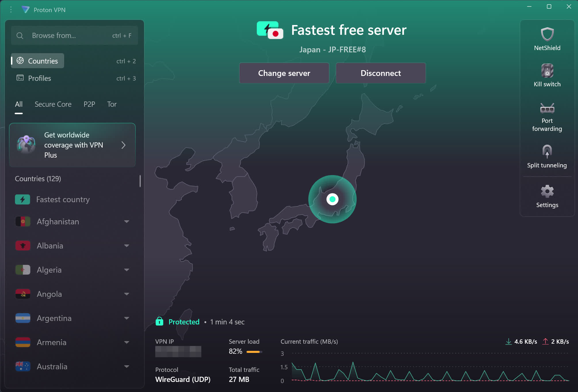
Task: Click the 1 min 4 sec timer
Action: coord(227,322)
